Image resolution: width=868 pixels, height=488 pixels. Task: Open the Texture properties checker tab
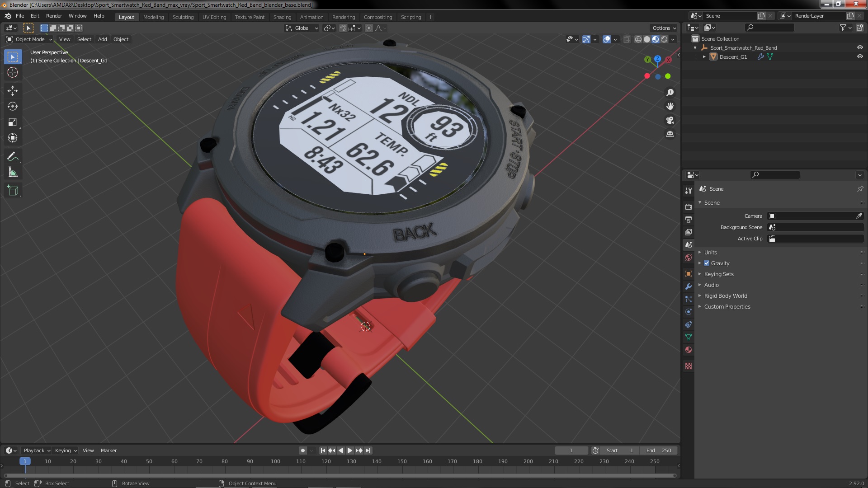689,366
